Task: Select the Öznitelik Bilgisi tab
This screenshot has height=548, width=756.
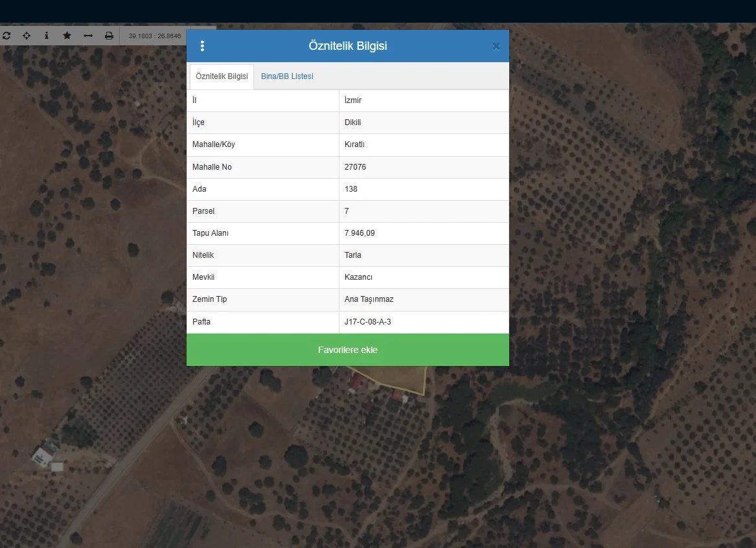Action: click(222, 76)
